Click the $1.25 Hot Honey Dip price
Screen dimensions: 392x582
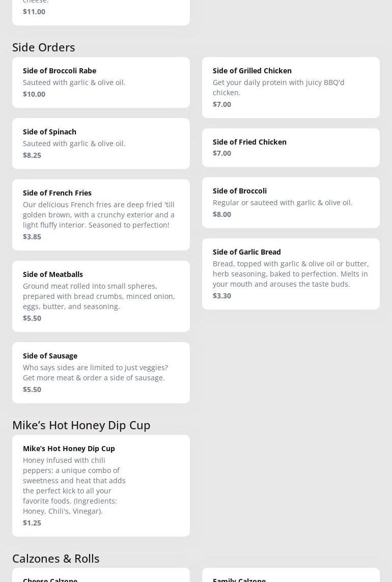point(32,523)
